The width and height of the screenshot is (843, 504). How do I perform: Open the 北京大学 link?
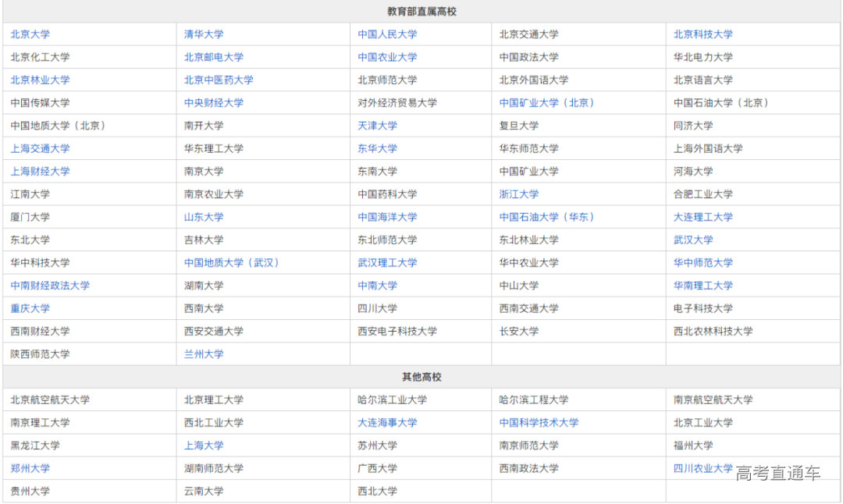[30, 34]
